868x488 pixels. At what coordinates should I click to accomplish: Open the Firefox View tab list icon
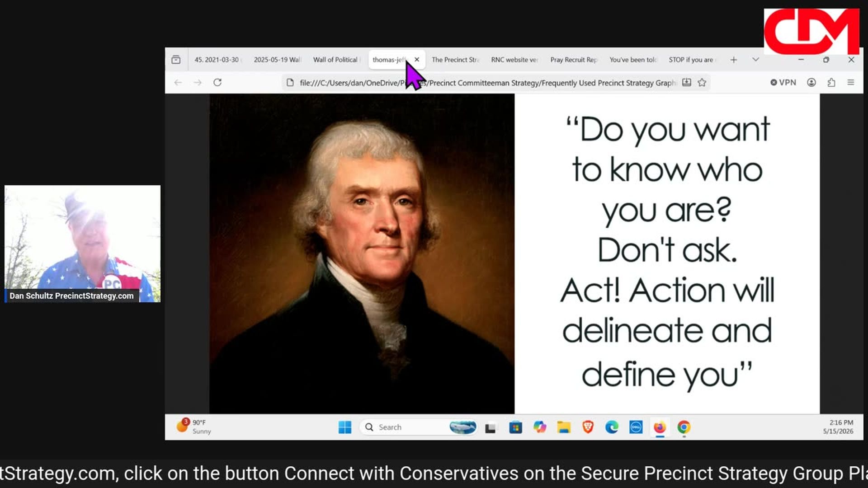tap(176, 60)
